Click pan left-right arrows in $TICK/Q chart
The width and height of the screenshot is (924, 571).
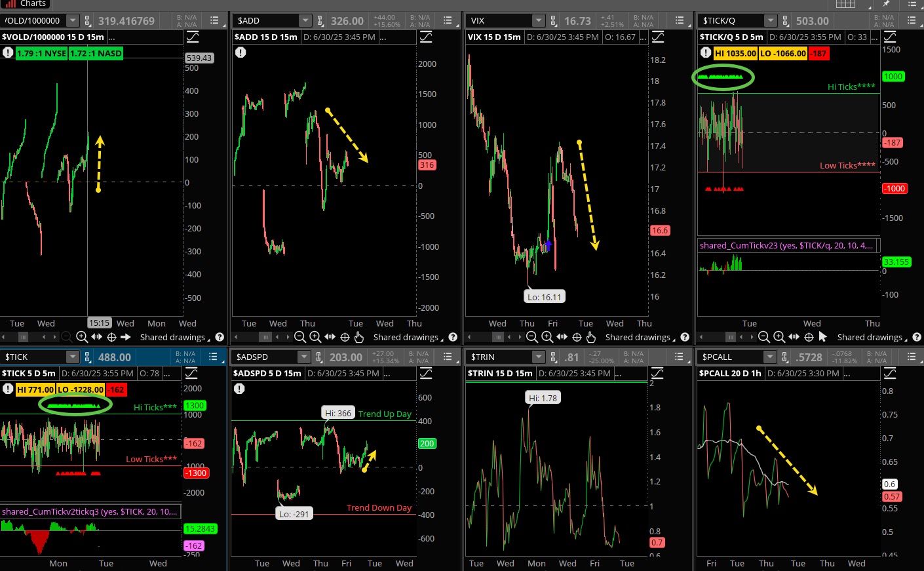794,337
